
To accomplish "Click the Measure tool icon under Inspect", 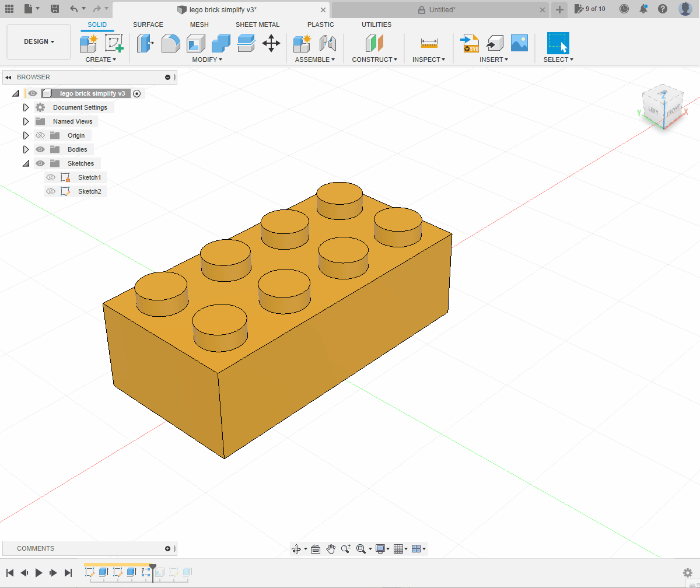I will [429, 43].
